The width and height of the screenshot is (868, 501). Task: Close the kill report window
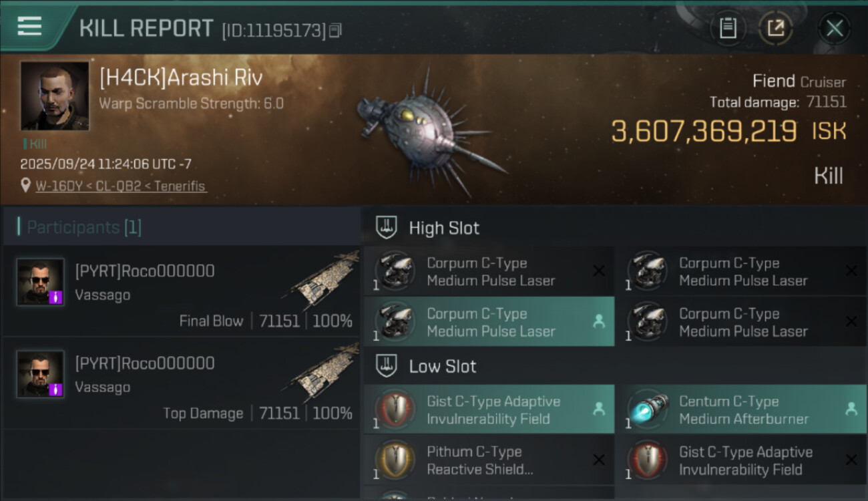[834, 28]
